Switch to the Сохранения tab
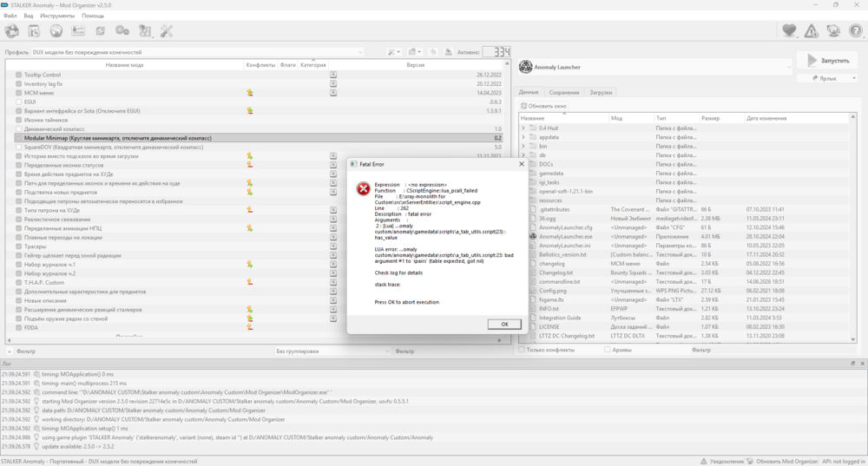 [x=563, y=93]
